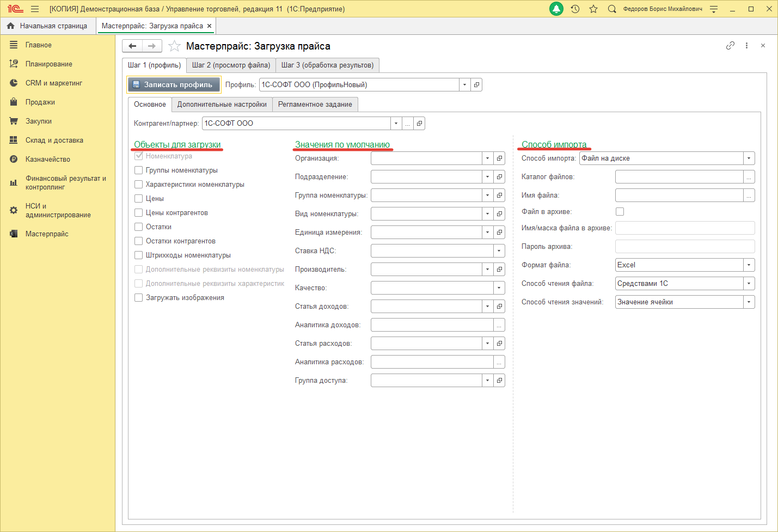The image size is (778, 532).
Task: Add this form to favorites star
Action: 174,46
